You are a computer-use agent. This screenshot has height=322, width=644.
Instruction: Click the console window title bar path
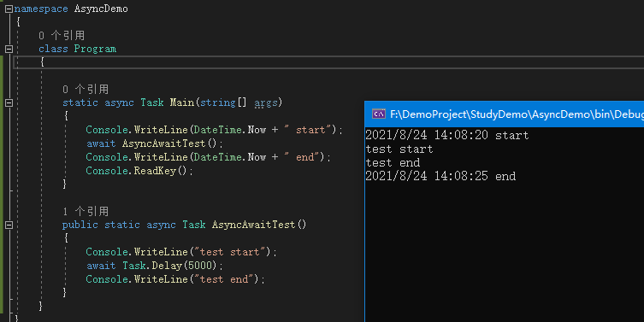click(x=517, y=114)
